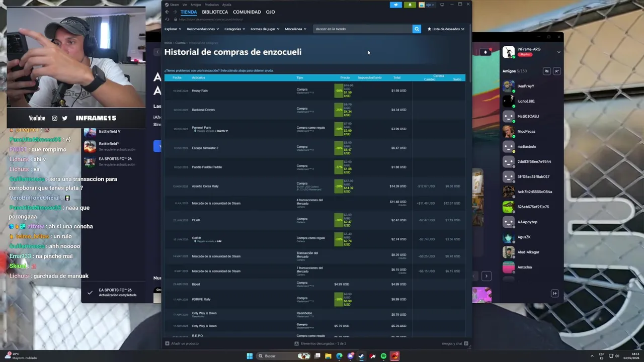
Task: Open Steam from the taskbar
Action: [361, 356]
